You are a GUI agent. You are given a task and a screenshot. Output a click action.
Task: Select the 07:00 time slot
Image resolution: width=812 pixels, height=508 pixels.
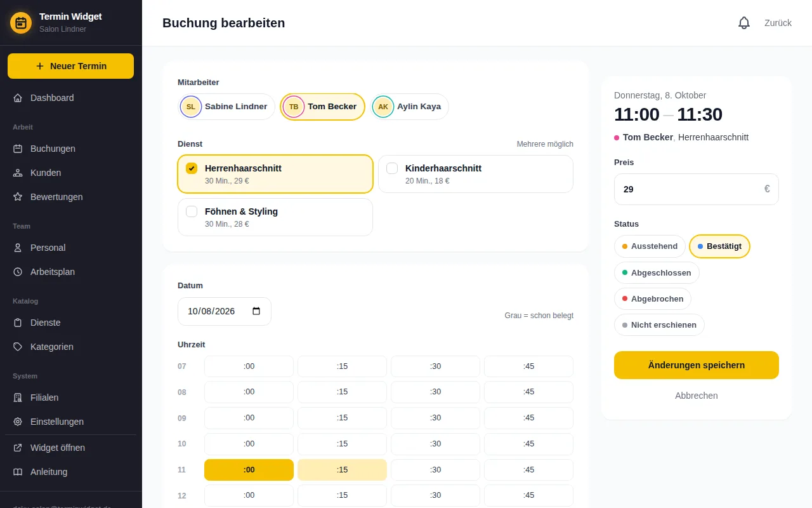click(249, 366)
